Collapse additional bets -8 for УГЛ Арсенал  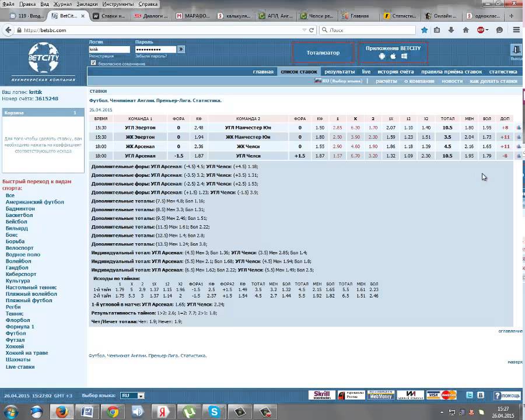[505, 156]
